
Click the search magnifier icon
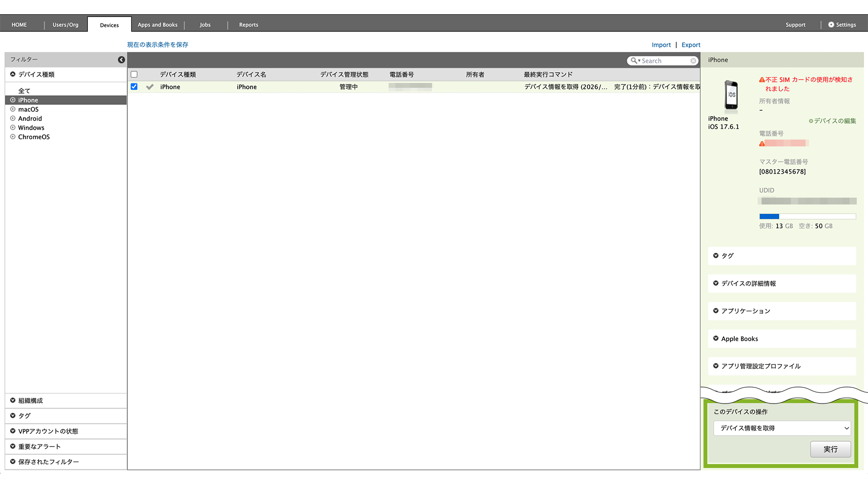click(633, 61)
